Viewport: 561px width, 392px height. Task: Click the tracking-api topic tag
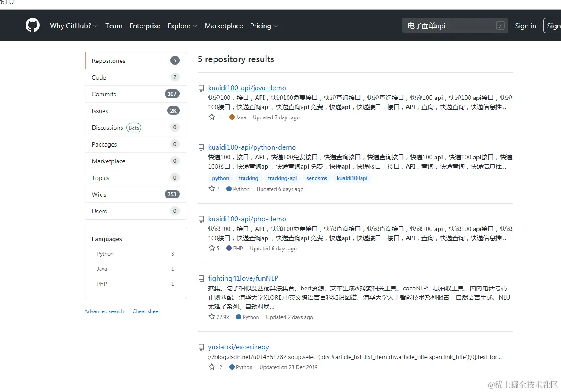pos(282,178)
